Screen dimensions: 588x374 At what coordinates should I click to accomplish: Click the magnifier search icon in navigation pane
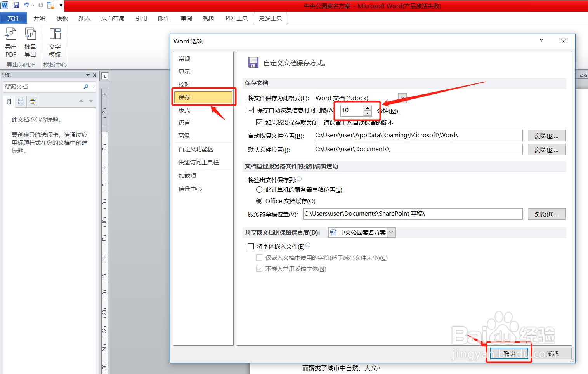(86, 87)
